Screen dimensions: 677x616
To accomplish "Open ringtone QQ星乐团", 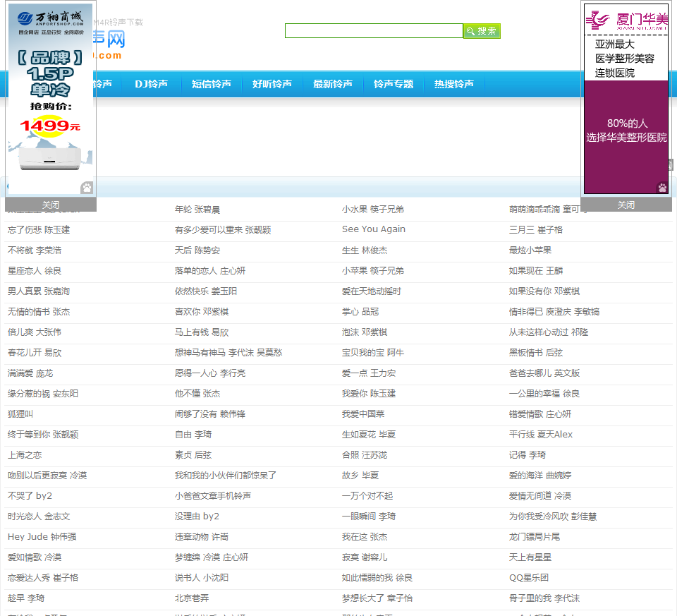I will pyautogui.click(x=529, y=578).
